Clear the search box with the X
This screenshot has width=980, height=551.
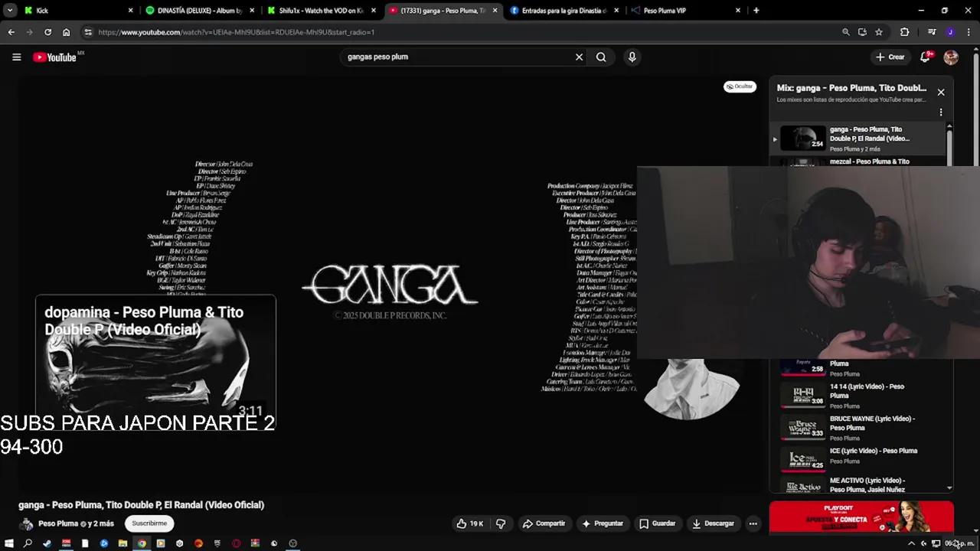[x=579, y=57]
